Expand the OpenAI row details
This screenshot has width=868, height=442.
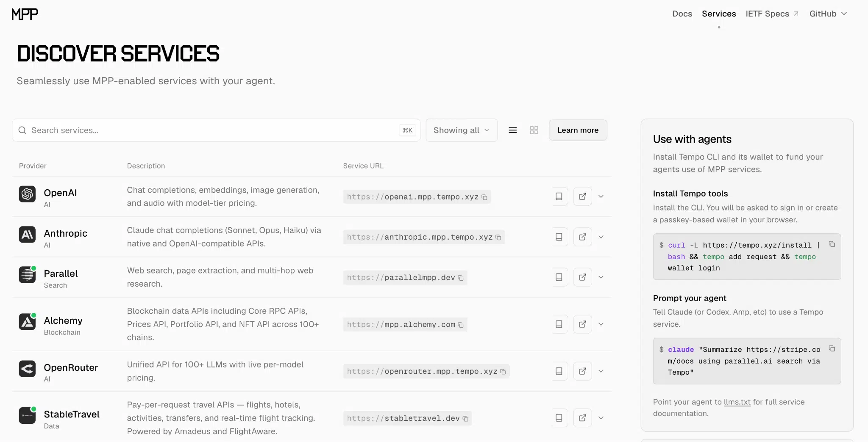pos(601,196)
